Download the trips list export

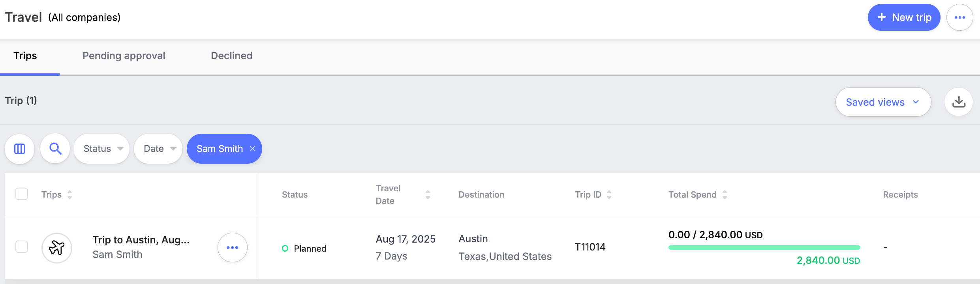(958, 102)
